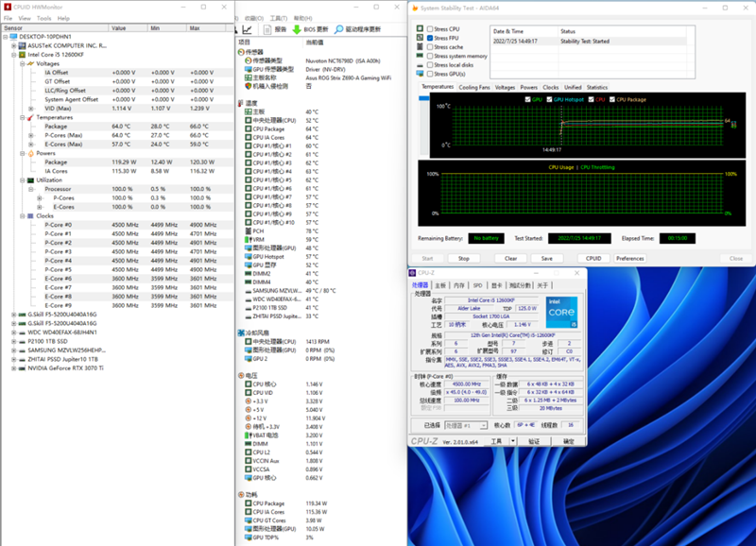This screenshot has height=546, width=756.
Task: Open the driver update magnifier icon
Action: 339,29
